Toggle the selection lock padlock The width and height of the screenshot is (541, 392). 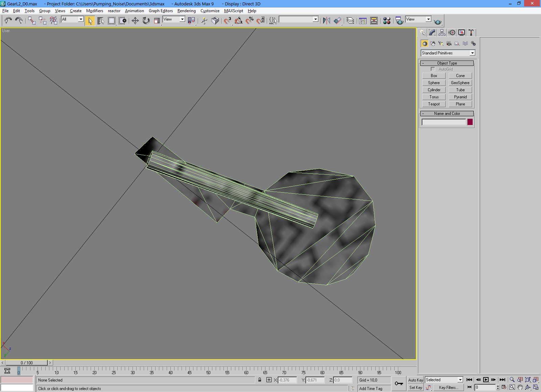point(260,380)
